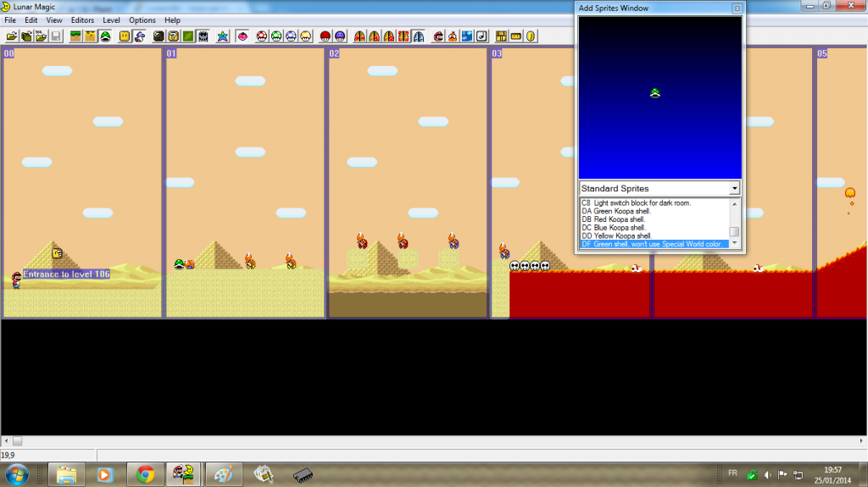868x487 pixels.
Task: Click the red mushroom toolbar icon
Action: (262, 36)
